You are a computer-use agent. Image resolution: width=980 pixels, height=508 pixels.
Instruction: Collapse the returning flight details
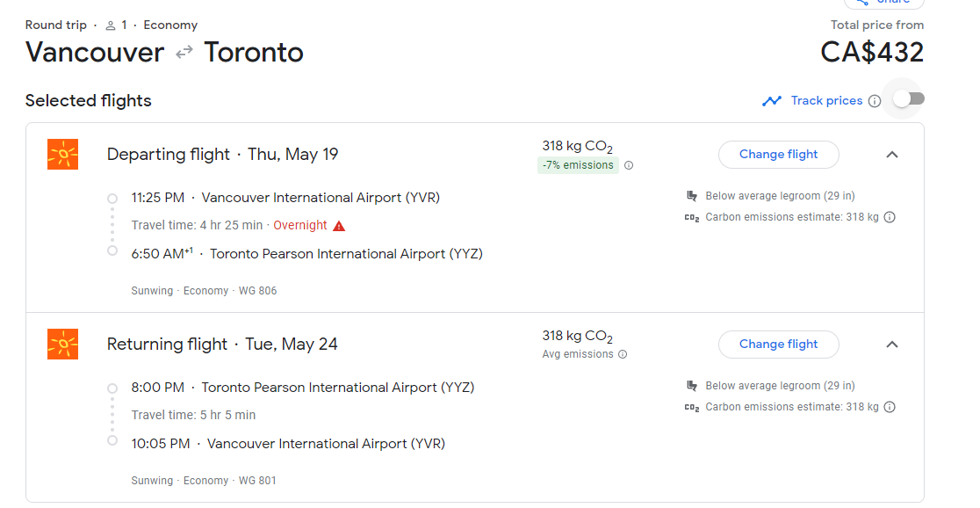(892, 345)
